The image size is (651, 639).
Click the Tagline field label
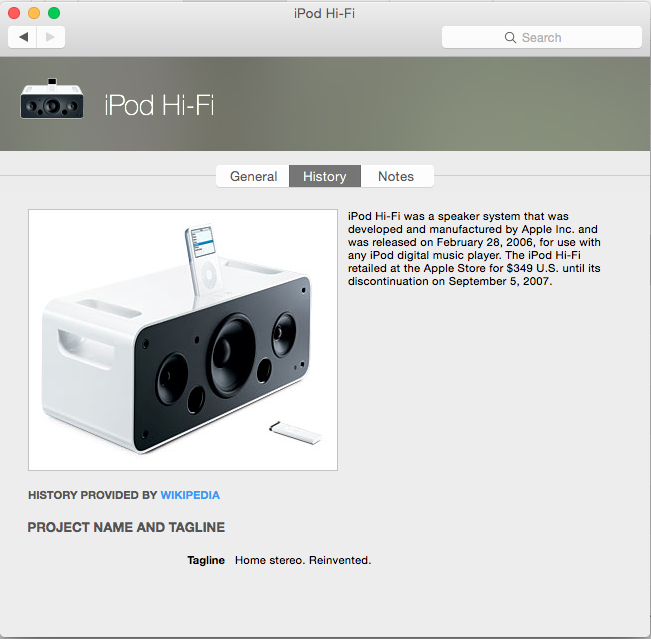(x=206, y=561)
